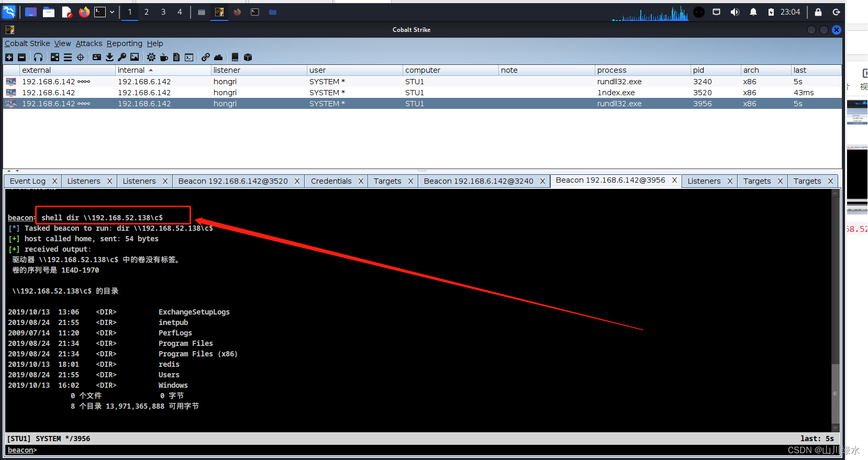
Task: Open the Keystrokes key icon
Action: pyautogui.click(x=122, y=57)
